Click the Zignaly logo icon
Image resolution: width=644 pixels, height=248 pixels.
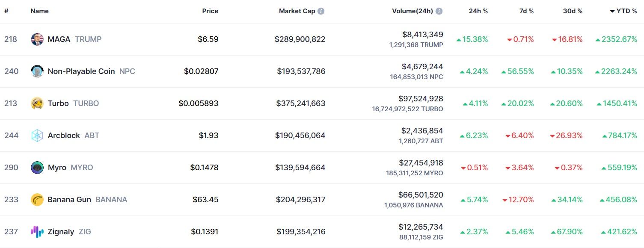point(37,232)
